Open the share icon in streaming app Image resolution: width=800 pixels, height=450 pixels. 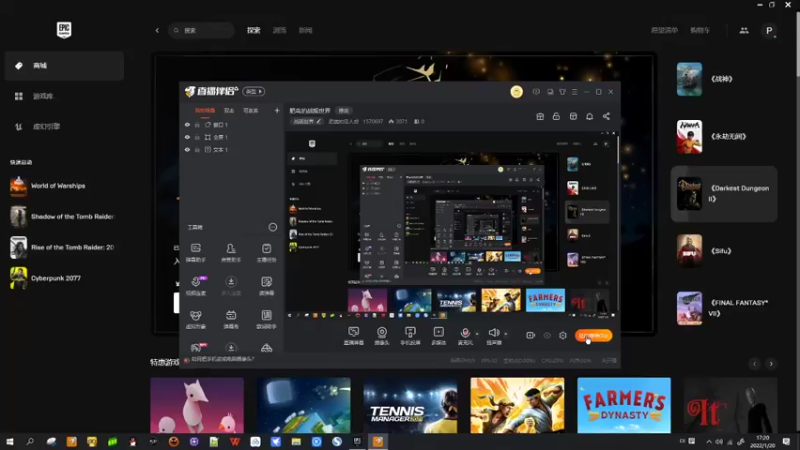(606, 116)
